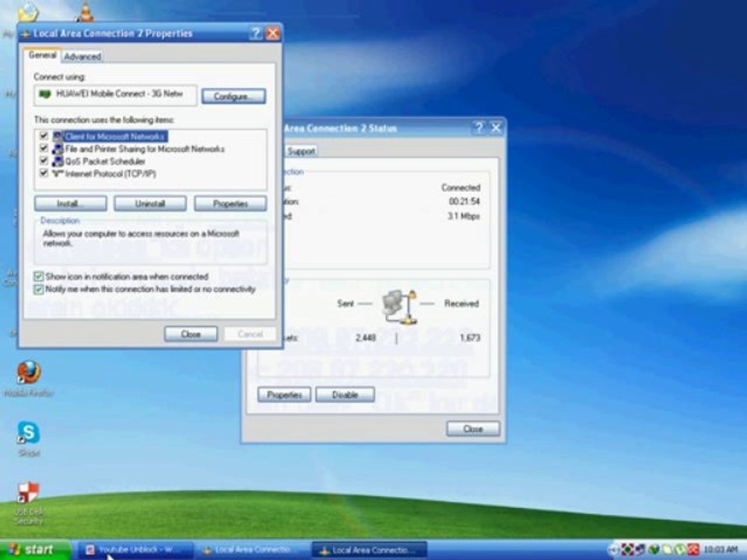Open the Start menu
This screenshot has height=560, width=747.
(34, 550)
